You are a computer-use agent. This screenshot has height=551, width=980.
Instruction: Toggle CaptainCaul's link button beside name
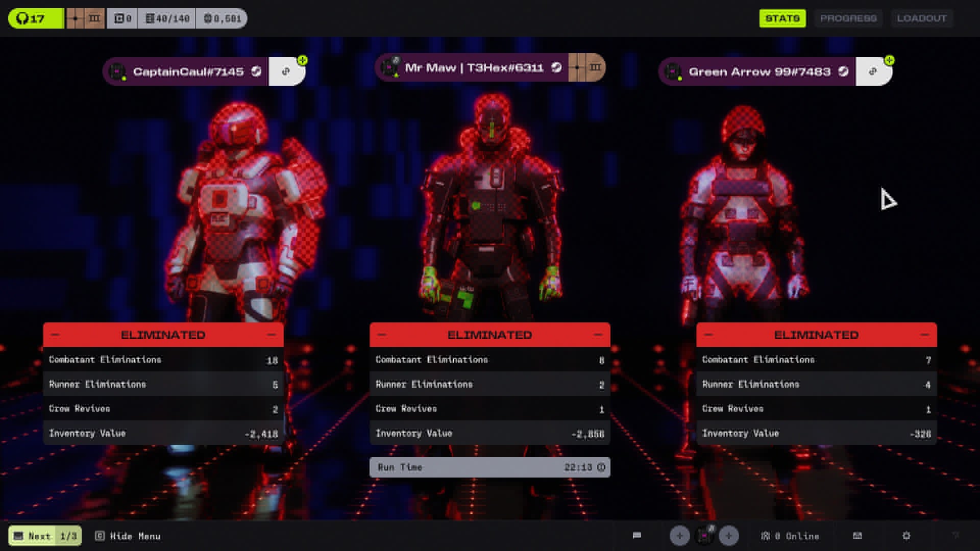tap(285, 72)
